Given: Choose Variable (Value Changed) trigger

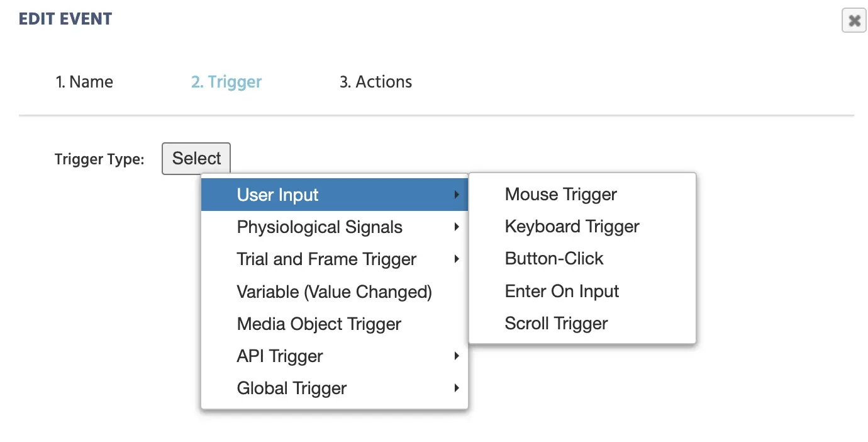Looking at the screenshot, I should [x=334, y=292].
